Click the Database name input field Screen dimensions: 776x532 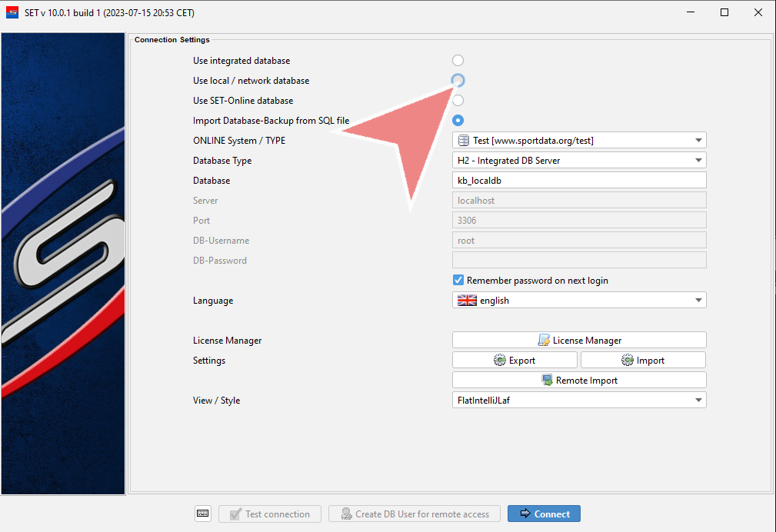[578, 181]
